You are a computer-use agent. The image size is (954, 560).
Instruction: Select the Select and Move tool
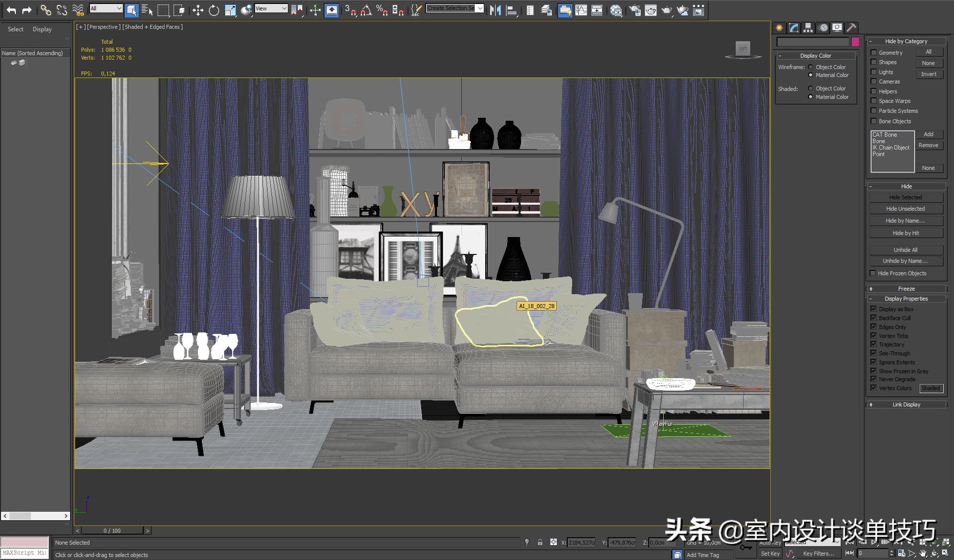[x=197, y=10]
